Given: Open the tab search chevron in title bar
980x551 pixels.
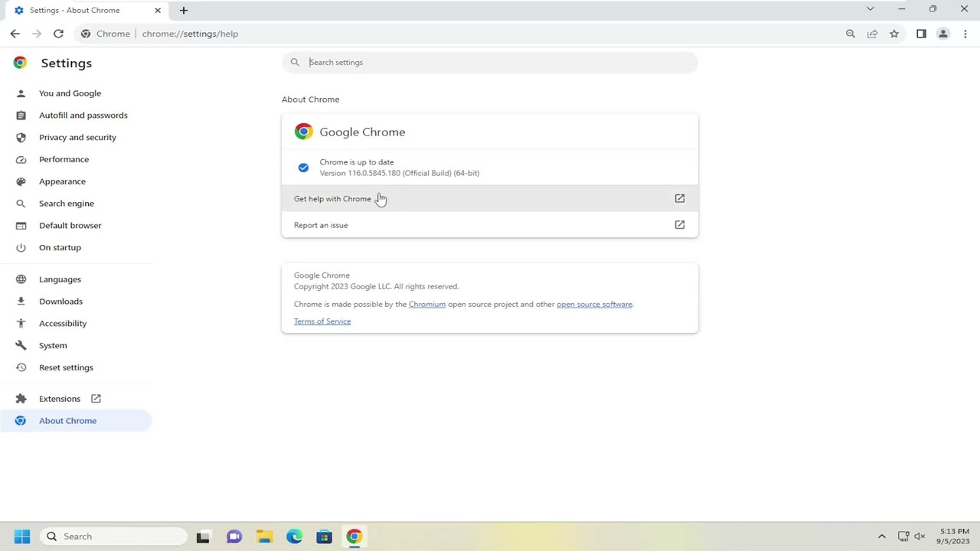Looking at the screenshot, I should 870,9.
